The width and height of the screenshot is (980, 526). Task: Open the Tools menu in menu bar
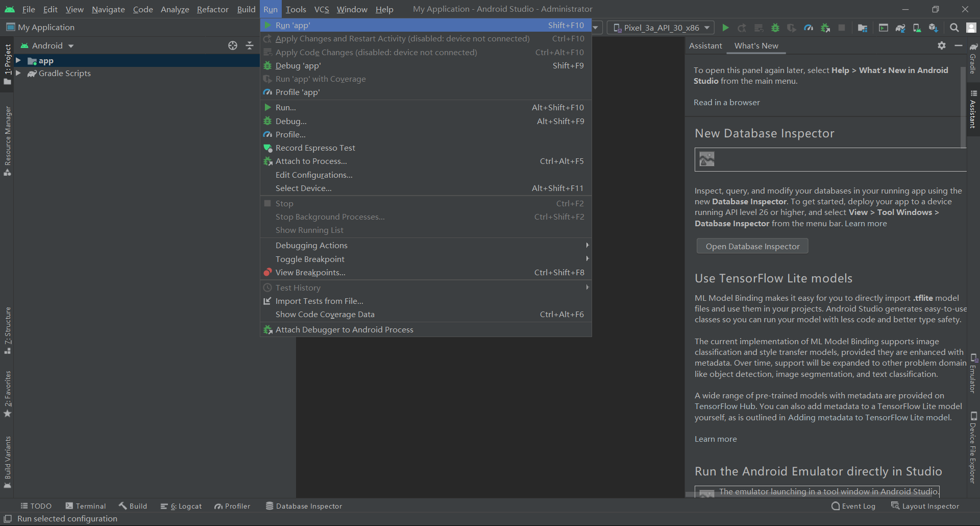tap(296, 9)
